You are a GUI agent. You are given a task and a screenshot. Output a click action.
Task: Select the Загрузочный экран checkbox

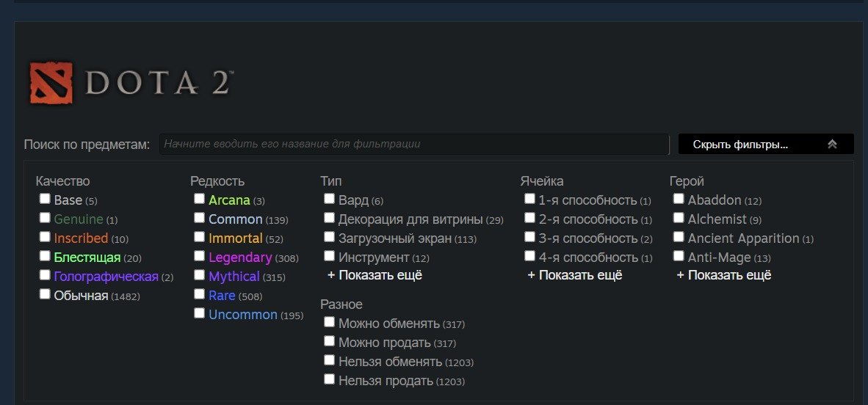330,237
